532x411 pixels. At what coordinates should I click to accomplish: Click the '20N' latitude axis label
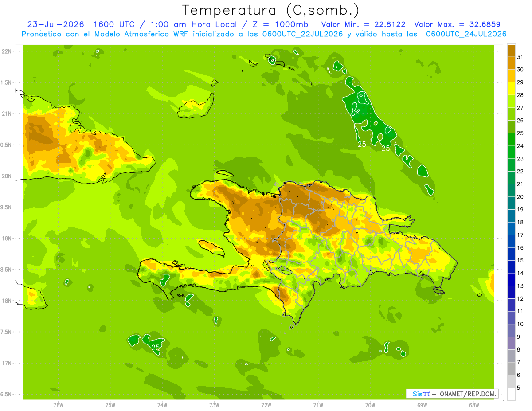pyautogui.click(x=6, y=176)
